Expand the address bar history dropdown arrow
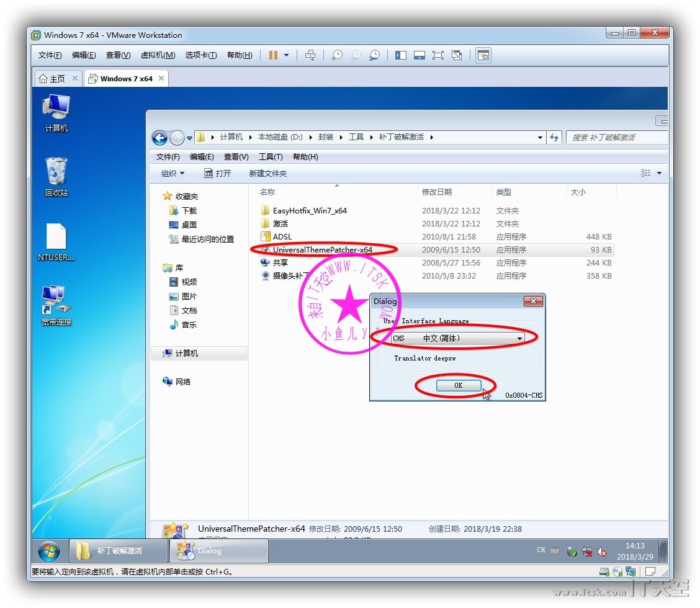The height and width of the screenshot is (608, 700). click(x=540, y=138)
